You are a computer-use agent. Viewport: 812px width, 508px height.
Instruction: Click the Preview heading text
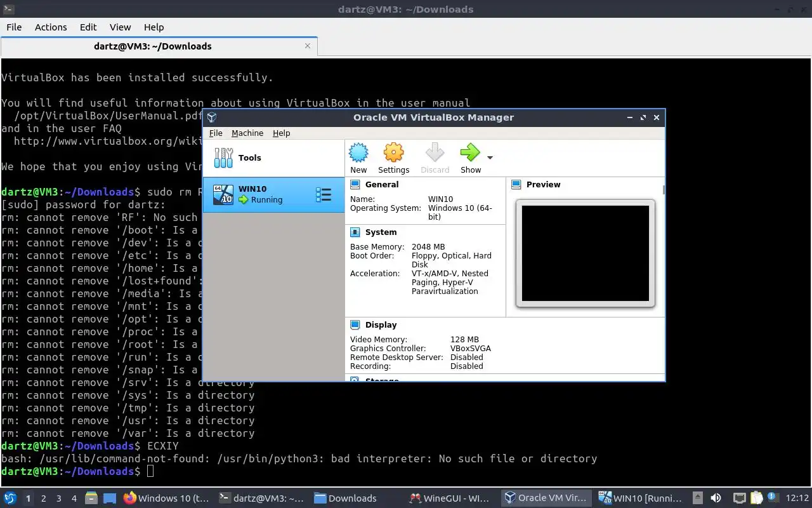point(543,185)
